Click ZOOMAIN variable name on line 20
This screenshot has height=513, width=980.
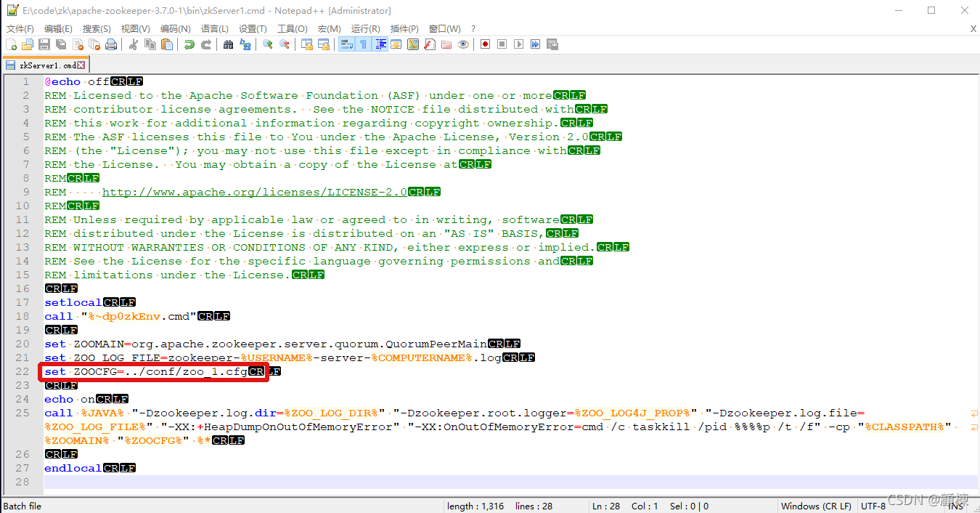pyautogui.click(x=99, y=344)
